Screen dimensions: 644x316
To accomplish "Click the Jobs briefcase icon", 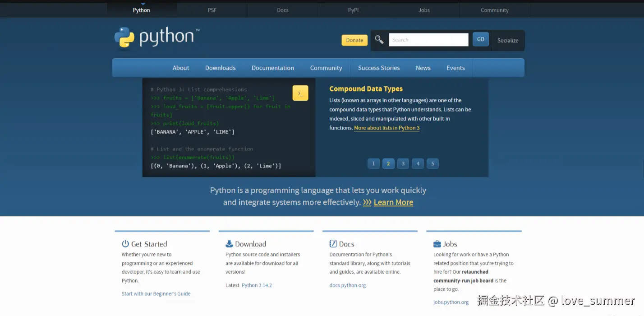I will (437, 244).
